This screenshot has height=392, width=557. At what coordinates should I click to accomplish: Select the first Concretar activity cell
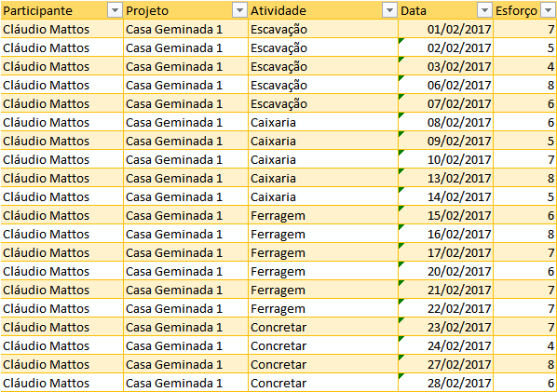click(x=323, y=327)
